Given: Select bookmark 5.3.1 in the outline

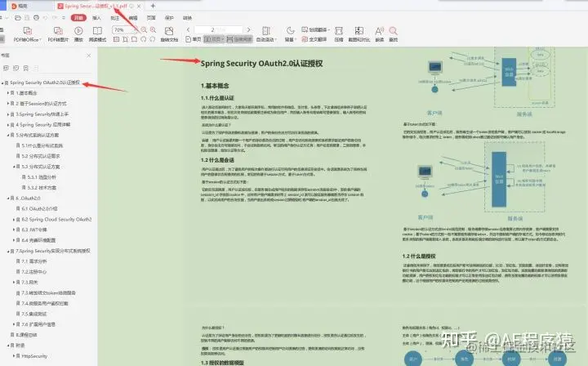Looking at the screenshot, I should click(42, 177).
